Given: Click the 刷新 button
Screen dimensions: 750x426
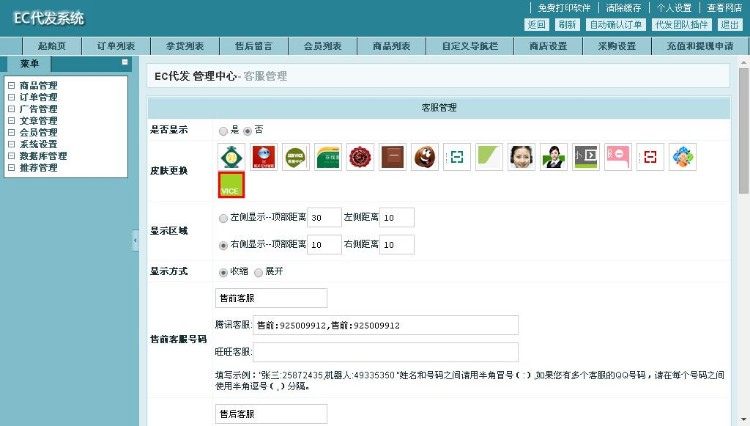Looking at the screenshot, I should coord(567,24).
